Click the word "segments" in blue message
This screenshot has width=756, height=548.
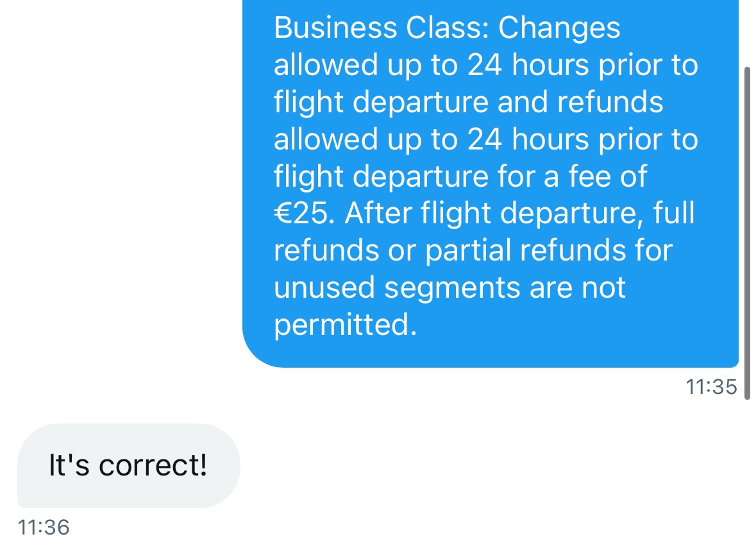point(452,289)
